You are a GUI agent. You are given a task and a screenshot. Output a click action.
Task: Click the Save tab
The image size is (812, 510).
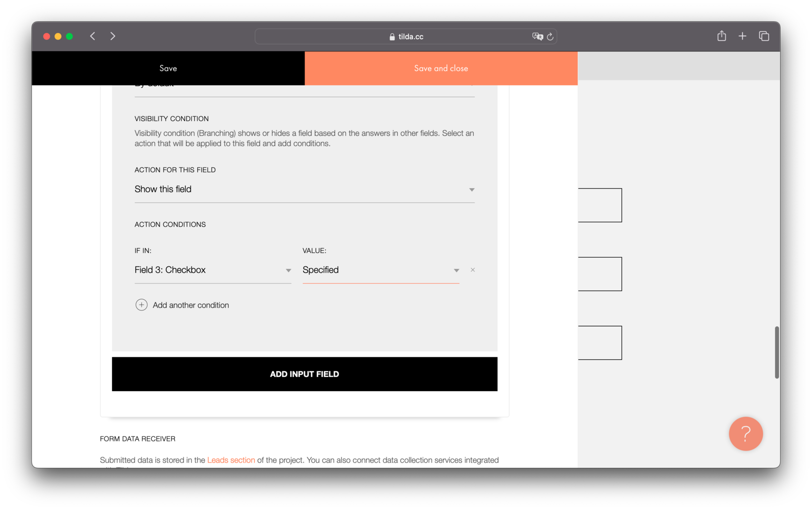(168, 68)
